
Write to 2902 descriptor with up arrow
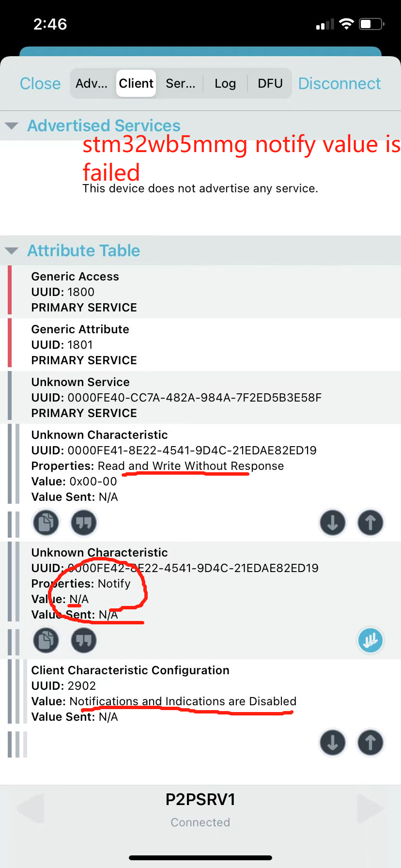[x=370, y=743]
